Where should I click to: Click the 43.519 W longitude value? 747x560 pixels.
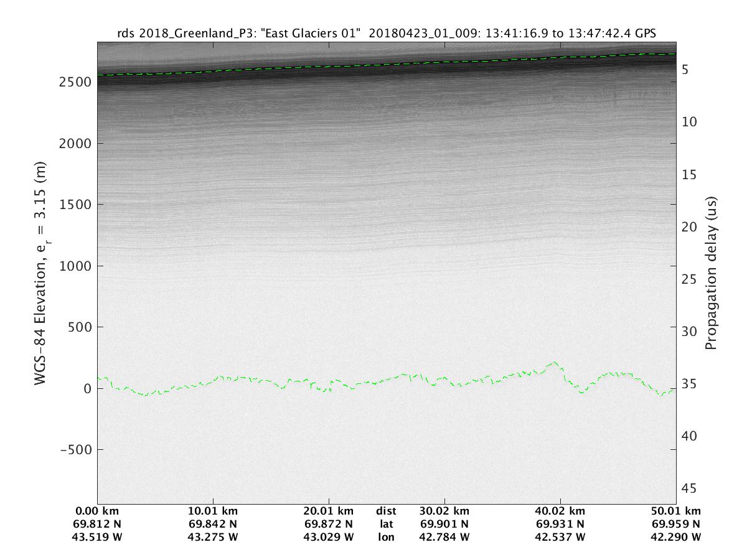[x=105, y=536]
